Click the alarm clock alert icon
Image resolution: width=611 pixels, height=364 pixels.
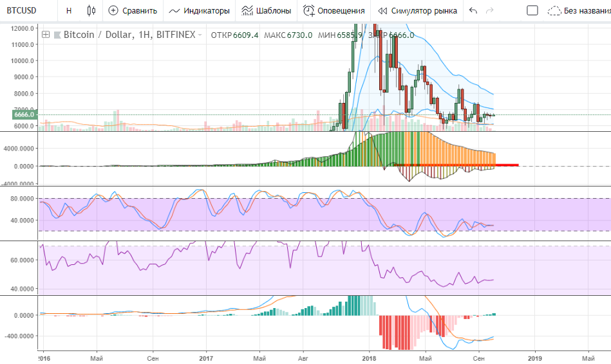[x=309, y=11]
